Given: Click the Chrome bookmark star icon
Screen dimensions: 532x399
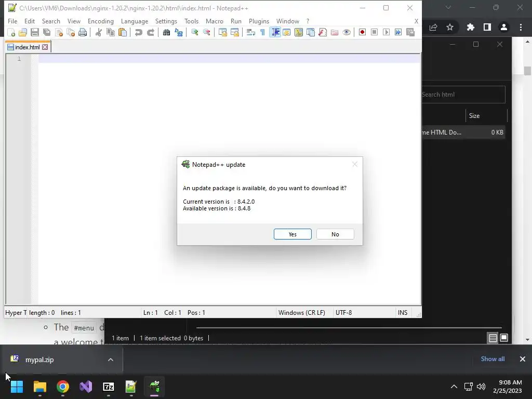Looking at the screenshot, I should point(450,27).
